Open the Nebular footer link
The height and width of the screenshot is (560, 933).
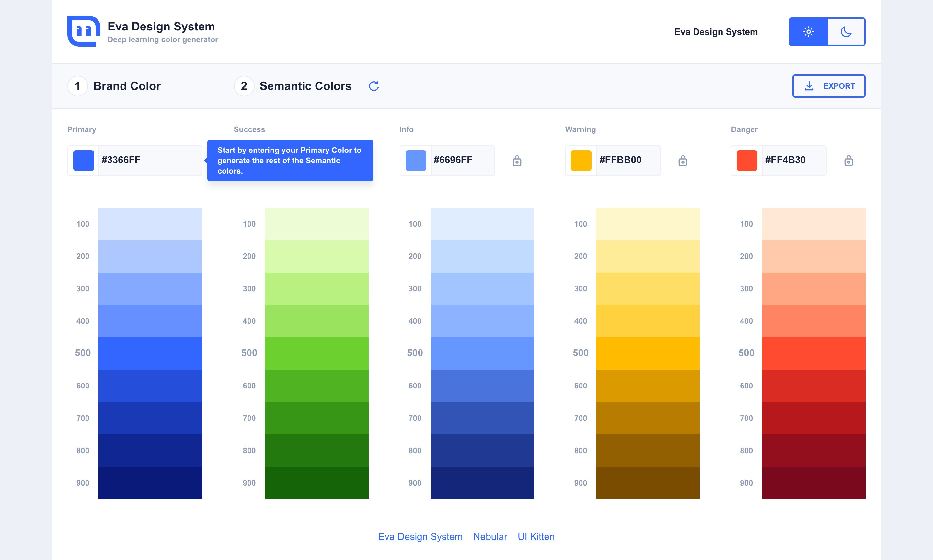pos(490,537)
